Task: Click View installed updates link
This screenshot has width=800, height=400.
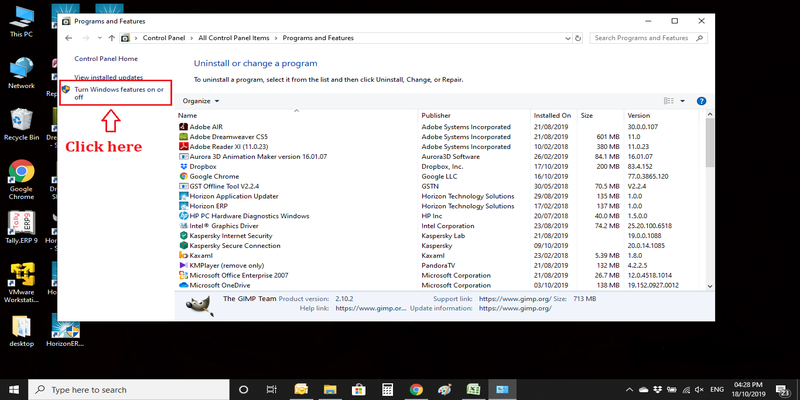Action: click(109, 78)
